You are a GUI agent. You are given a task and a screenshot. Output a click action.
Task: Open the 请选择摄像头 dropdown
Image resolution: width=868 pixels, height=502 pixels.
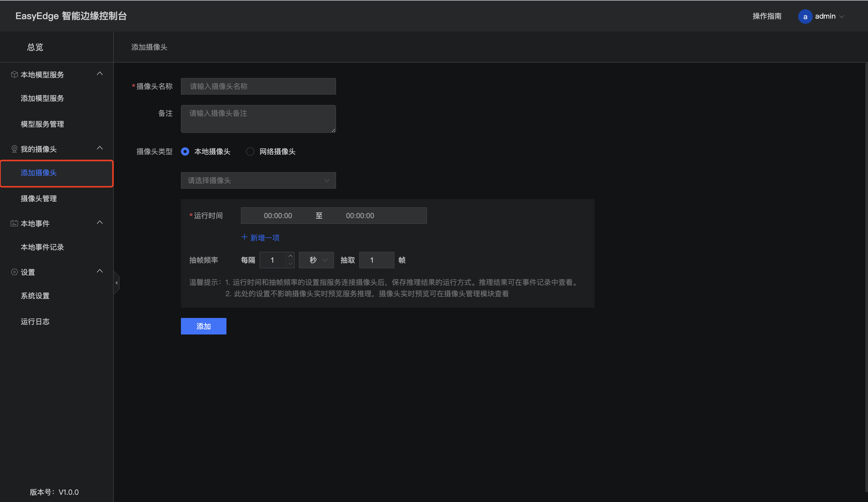(x=258, y=180)
